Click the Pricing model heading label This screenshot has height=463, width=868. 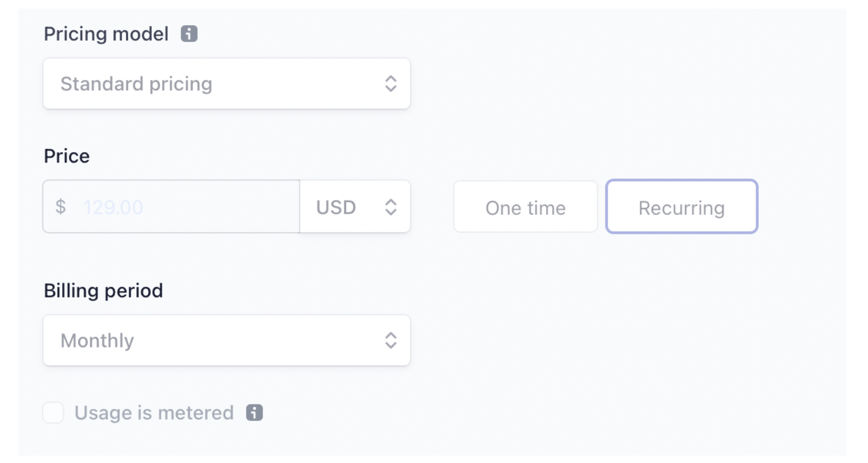[106, 34]
